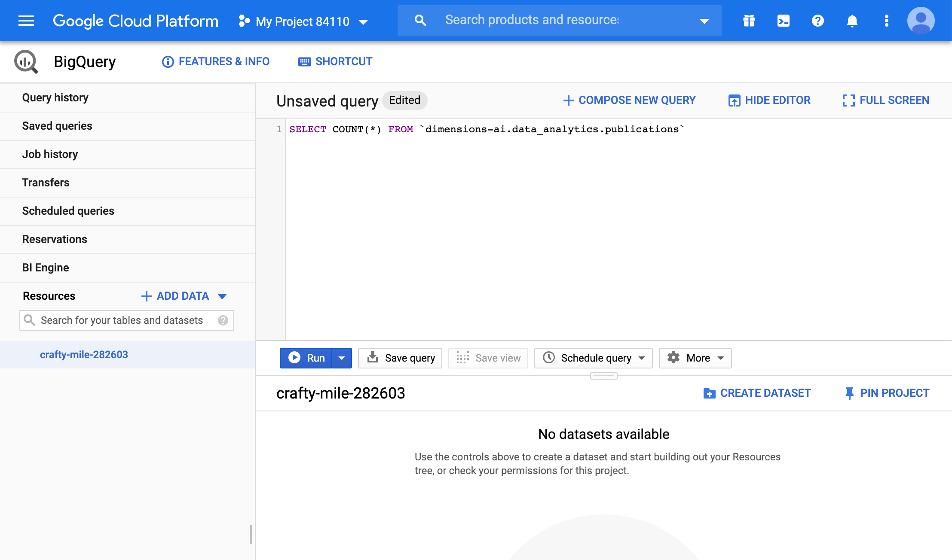Open the three-dot settings menu in header

click(x=886, y=21)
